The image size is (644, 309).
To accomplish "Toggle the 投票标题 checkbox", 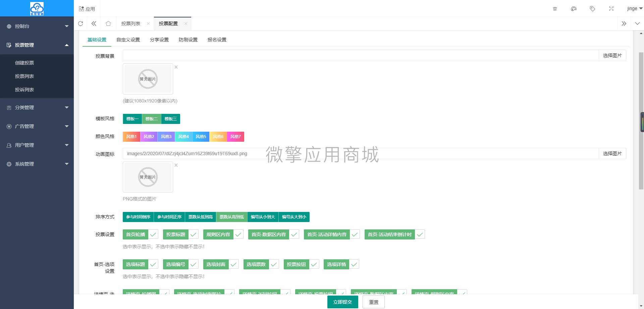I will pyautogui.click(x=181, y=234).
